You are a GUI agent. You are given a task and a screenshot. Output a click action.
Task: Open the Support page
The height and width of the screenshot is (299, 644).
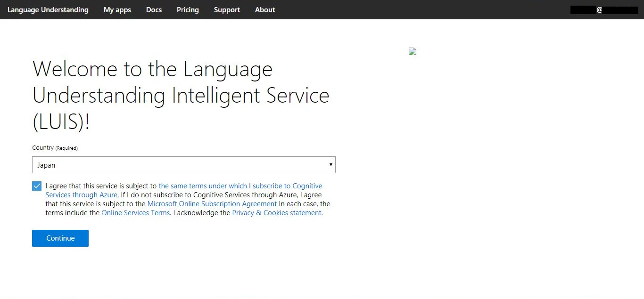pyautogui.click(x=227, y=9)
